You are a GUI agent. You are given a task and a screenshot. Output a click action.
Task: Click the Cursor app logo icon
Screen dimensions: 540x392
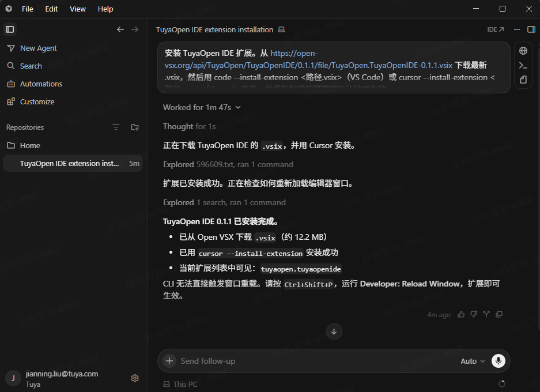[9, 9]
